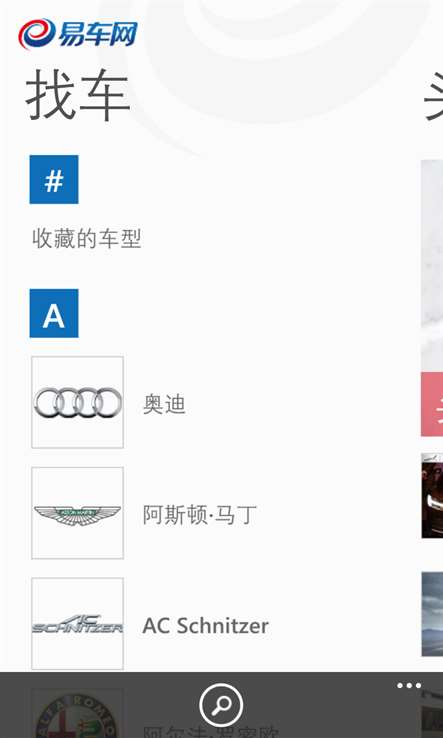Screen dimensions: 443x738
Task: Tap the Audi four-rings logo
Action: [78, 402]
